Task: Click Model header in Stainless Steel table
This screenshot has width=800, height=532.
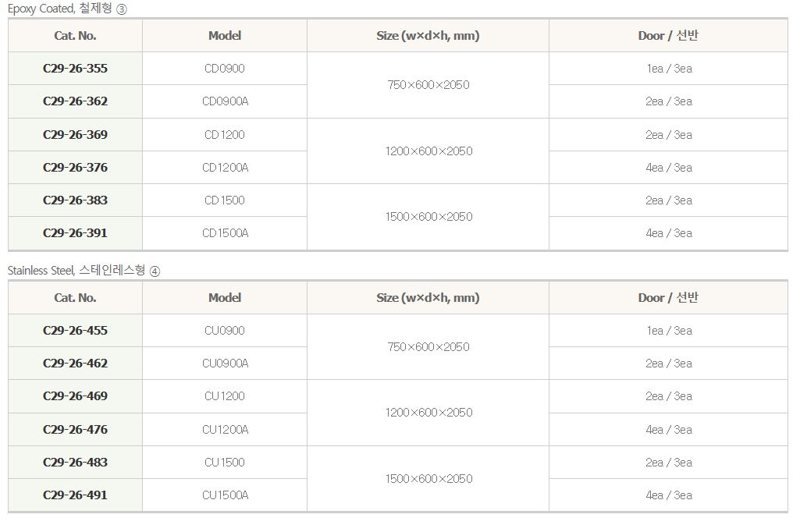Action: 225,298
